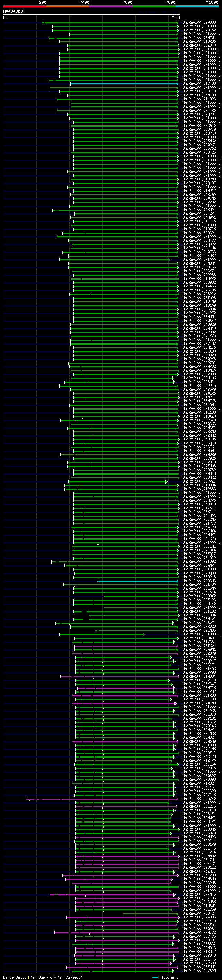Click the cyan 100char scale legend bar
The image size is (222, 980).
click(x=155, y=977)
